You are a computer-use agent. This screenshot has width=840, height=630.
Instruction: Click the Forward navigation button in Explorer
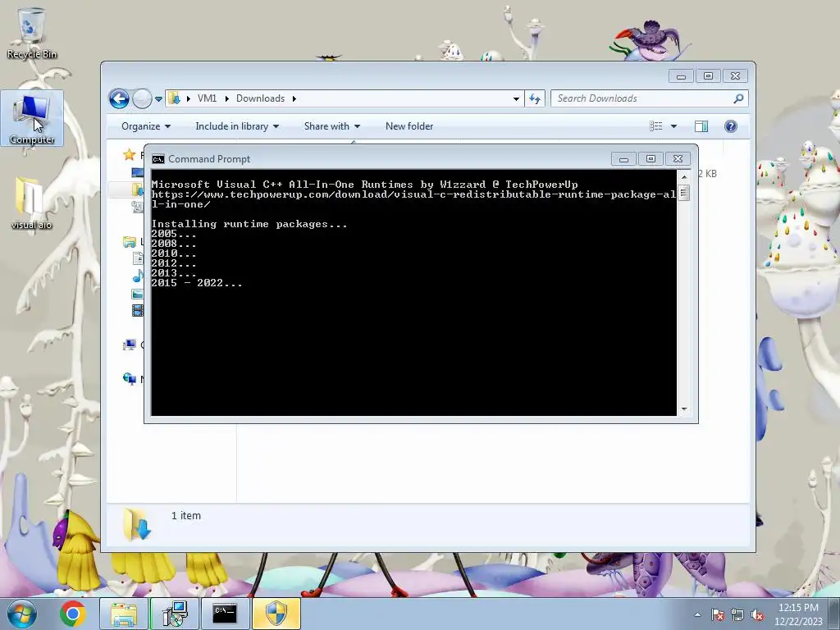pyautogui.click(x=142, y=98)
